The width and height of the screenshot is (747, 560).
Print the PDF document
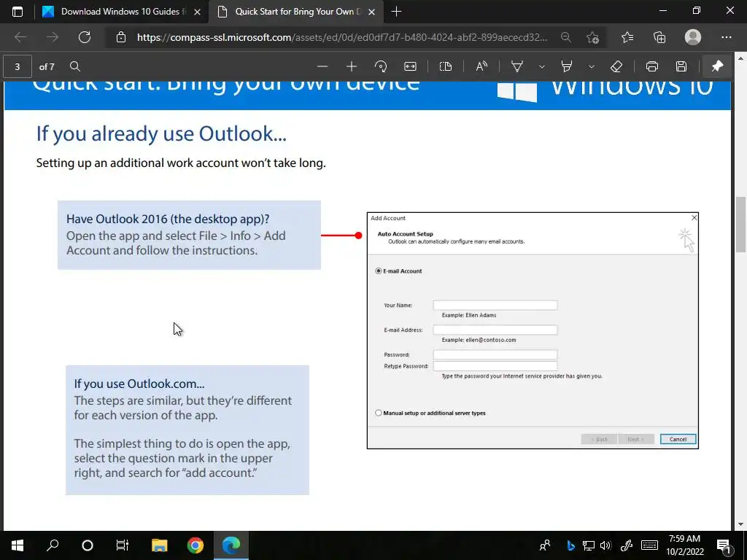coord(651,66)
